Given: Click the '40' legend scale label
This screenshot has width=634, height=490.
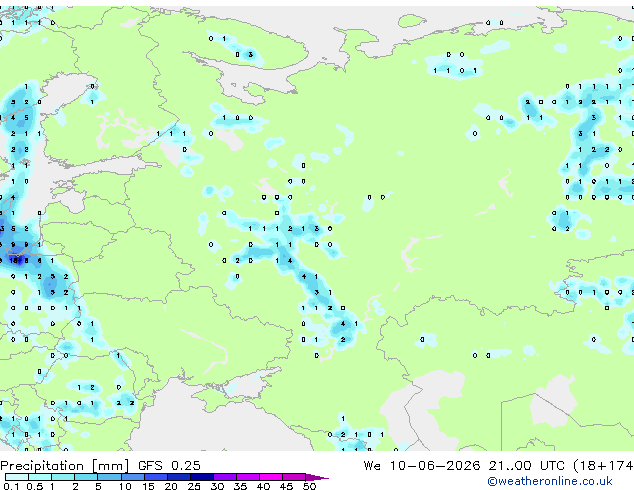Looking at the screenshot, I should tap(263, 486).
